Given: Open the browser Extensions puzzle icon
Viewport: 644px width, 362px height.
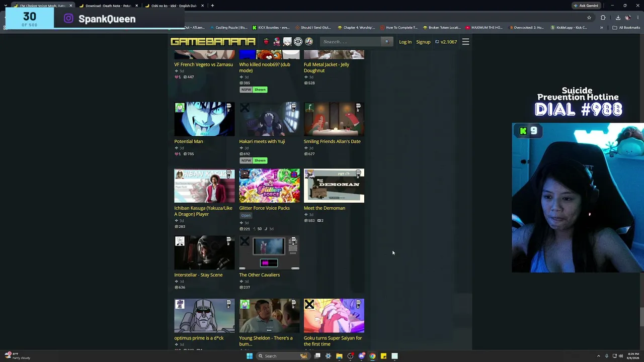Looking at the screenshot, I should click(603, 18).
